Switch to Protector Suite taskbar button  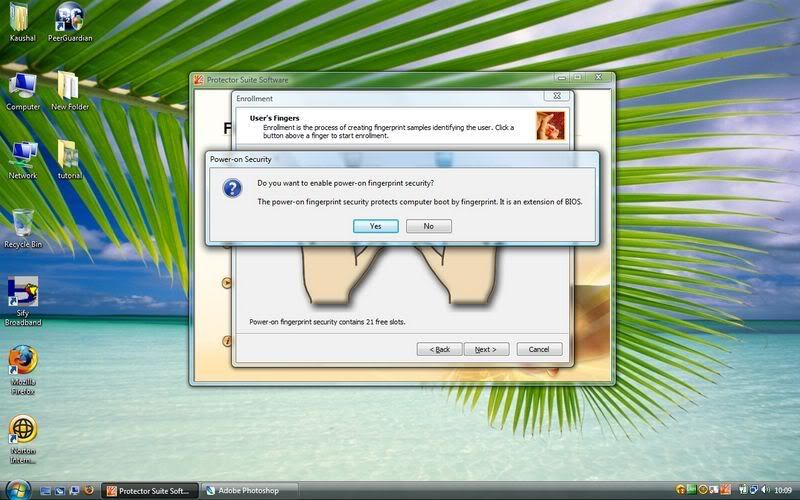coord(150,491)
